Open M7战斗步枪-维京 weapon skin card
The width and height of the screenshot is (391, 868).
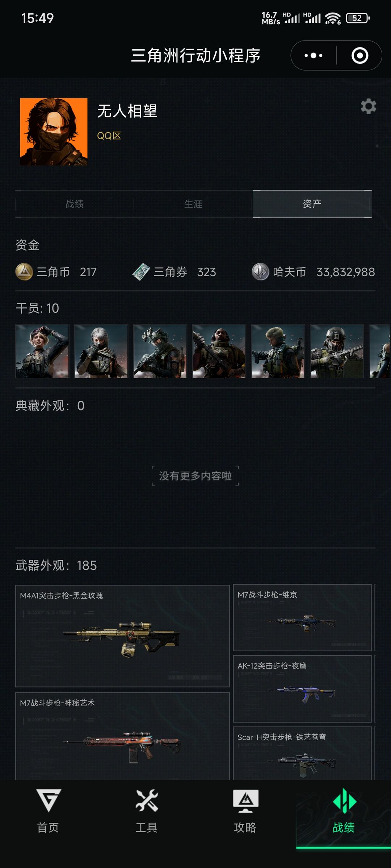(302, 618)
